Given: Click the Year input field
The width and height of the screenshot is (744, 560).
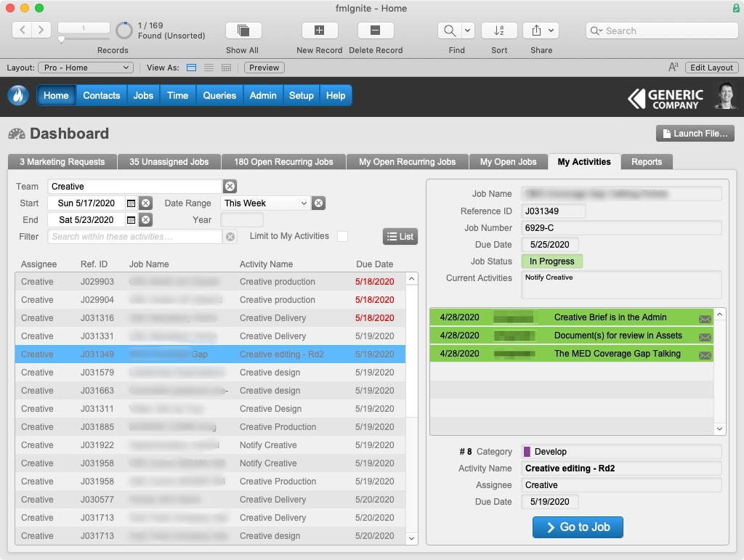Looking at the screenshot, I should pyautogui.click(x=241, y=220).
